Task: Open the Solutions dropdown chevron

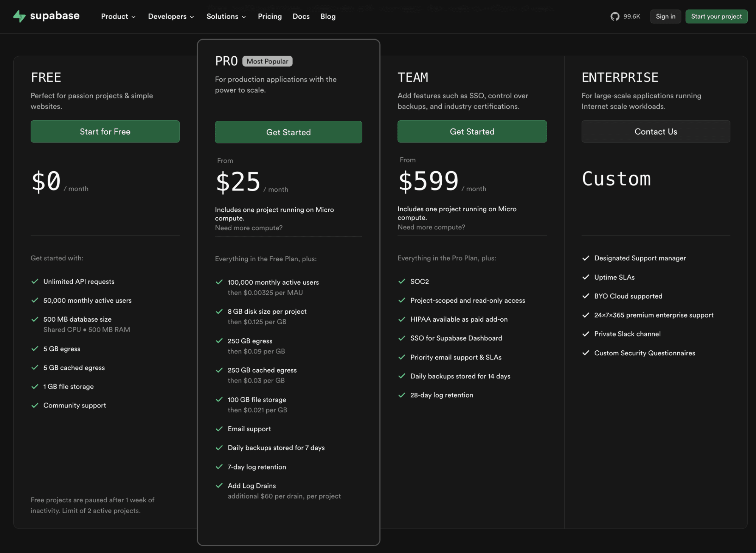Action: coord(244,17)
